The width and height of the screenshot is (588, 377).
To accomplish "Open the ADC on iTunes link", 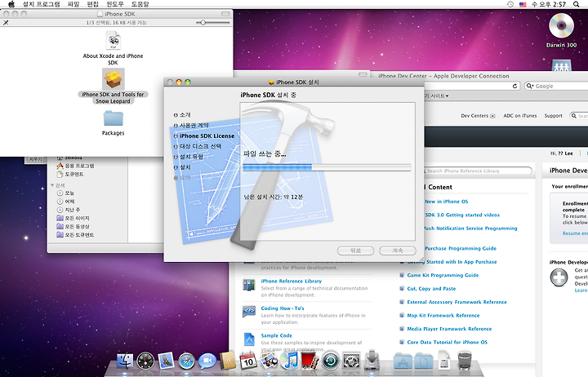I will 519,116.
